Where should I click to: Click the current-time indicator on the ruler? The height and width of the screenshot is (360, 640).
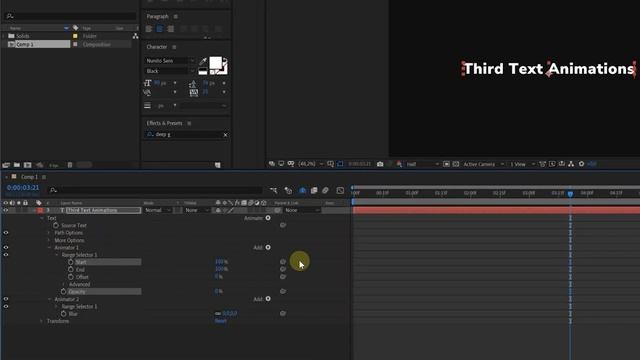click(x=570, y=193)
